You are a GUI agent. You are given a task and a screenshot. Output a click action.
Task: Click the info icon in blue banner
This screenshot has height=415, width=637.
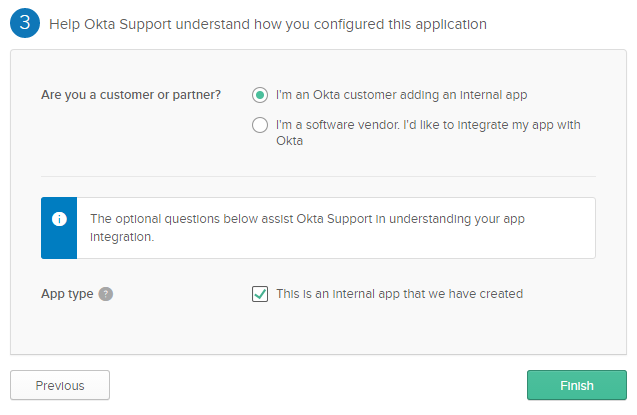tap(59, 219)
